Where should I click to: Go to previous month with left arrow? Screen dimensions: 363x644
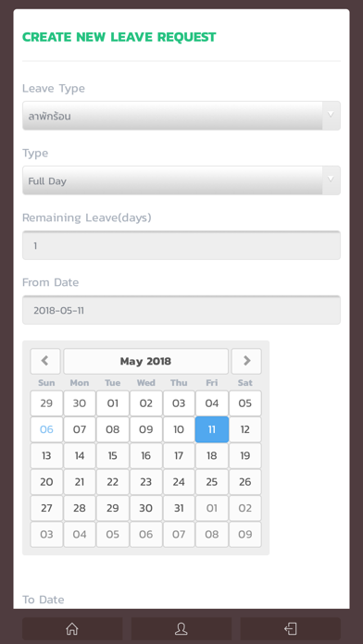[x=45, y=361]
